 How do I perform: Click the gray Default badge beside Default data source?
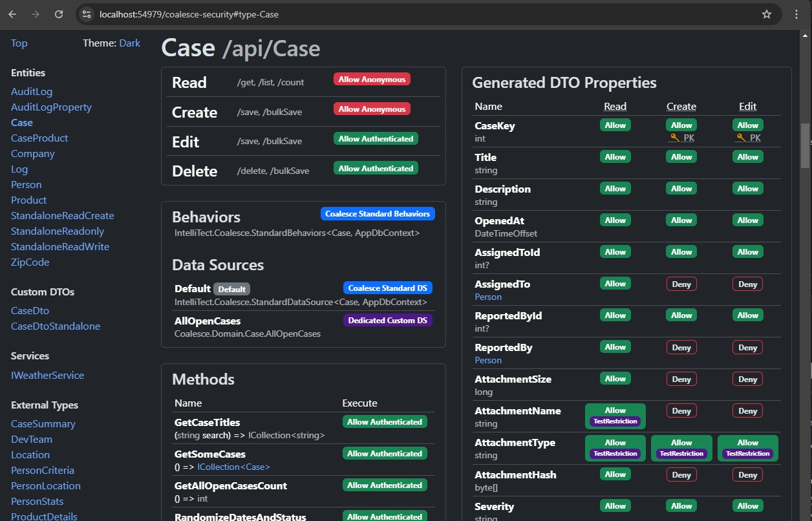(x=231, y=289)
